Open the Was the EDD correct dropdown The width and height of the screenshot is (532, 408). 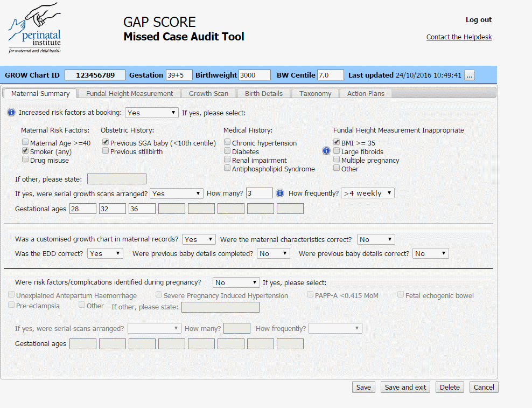click(105, 253)
